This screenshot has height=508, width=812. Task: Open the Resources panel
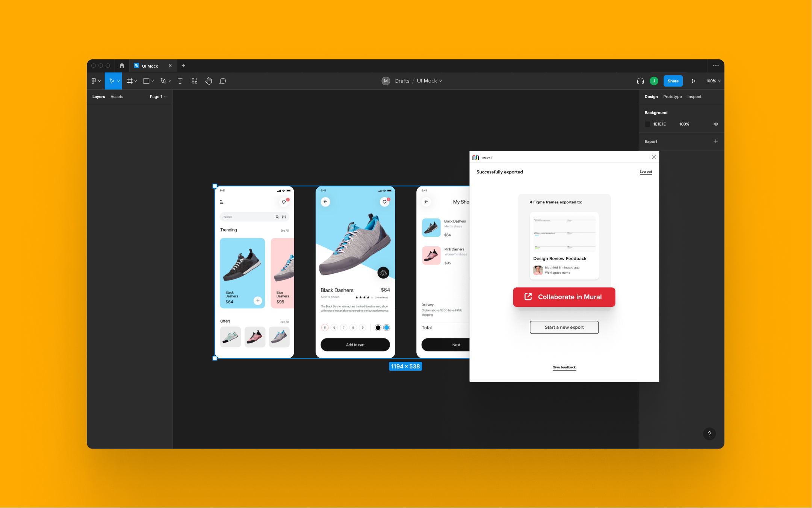coord(194,81)
